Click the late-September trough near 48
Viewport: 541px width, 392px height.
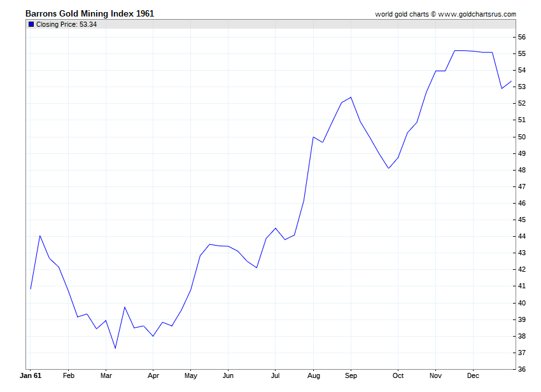coord(388,169)
